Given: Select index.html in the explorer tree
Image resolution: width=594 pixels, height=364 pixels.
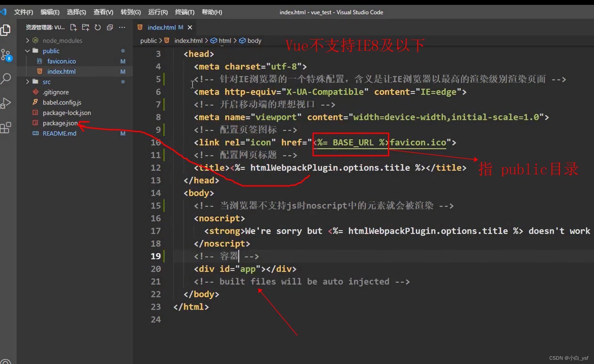Looking at the screenshot, I should pos(61,71).
